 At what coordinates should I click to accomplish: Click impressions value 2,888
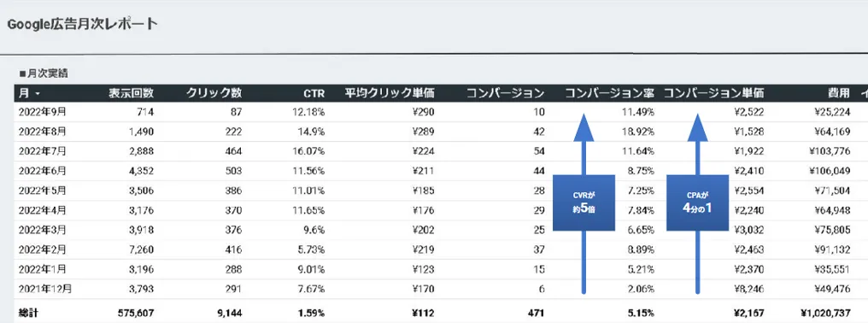pos(141,150)
